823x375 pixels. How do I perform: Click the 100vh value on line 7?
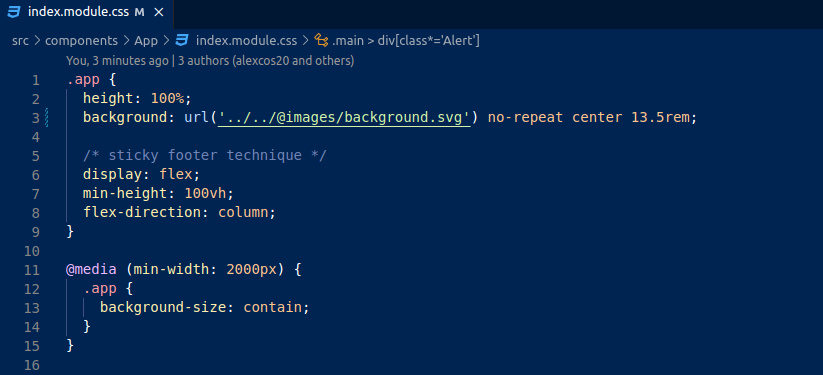point(205,194)
